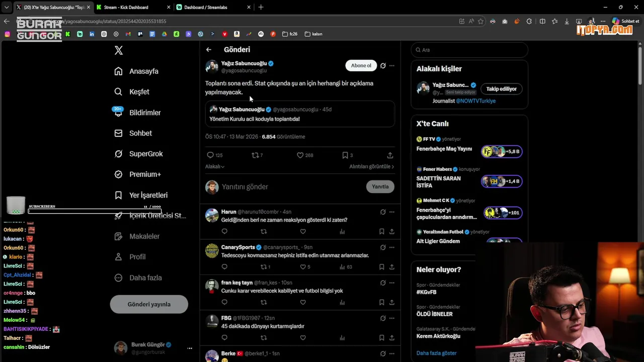The height and width of the screenshot is (362, 644).
Task: Open account menu dots beside Burak Güngör
Action: coord(190,348)
